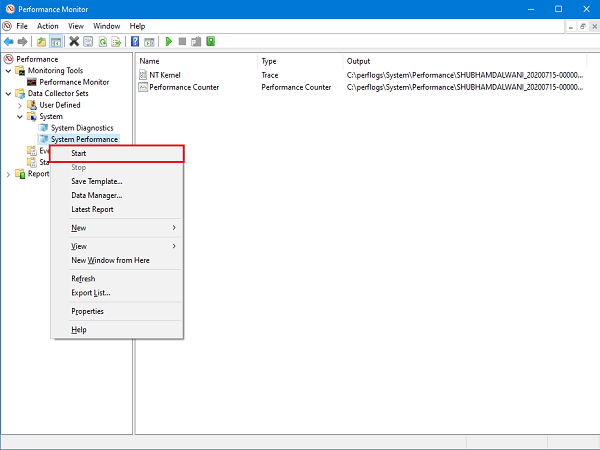The image size is (600, 450).
Task: Click the Save Template toolbar icon
Action: [196, 41]
